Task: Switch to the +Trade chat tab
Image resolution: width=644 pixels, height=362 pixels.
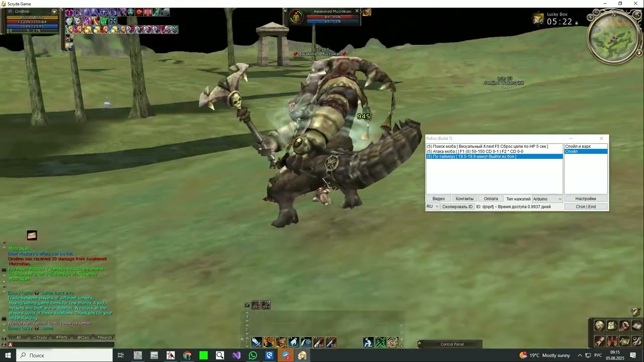Action: point(40,337)
